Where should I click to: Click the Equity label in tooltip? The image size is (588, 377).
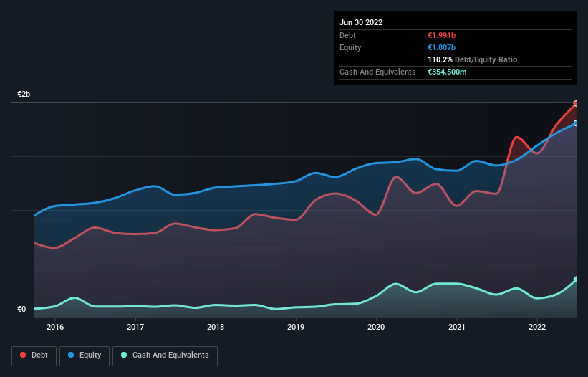point(350,47)
